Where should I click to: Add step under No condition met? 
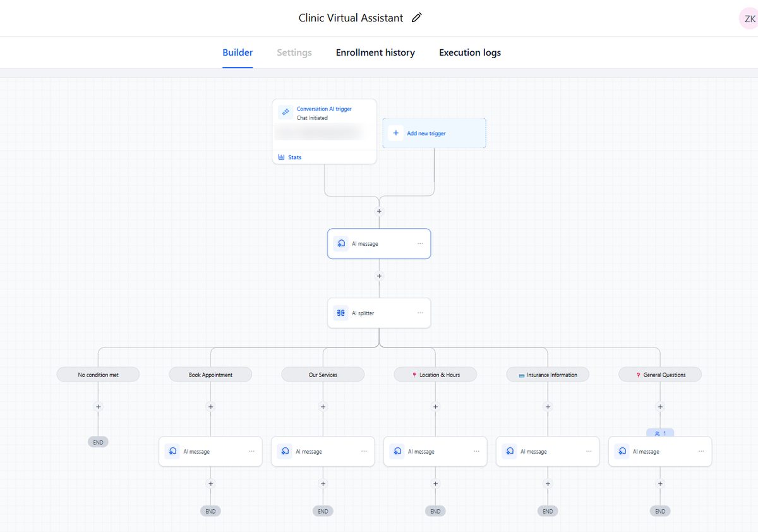coord(98,407)
